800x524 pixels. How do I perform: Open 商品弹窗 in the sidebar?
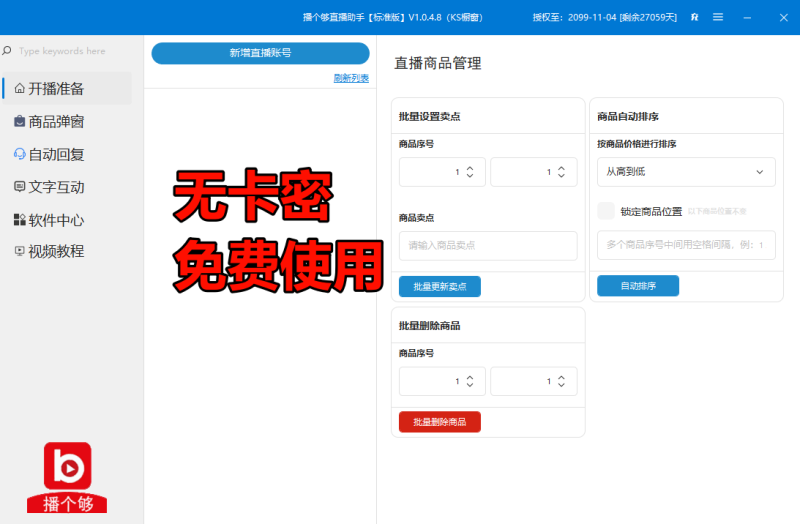pyautogui.click(x=67, y=121)
